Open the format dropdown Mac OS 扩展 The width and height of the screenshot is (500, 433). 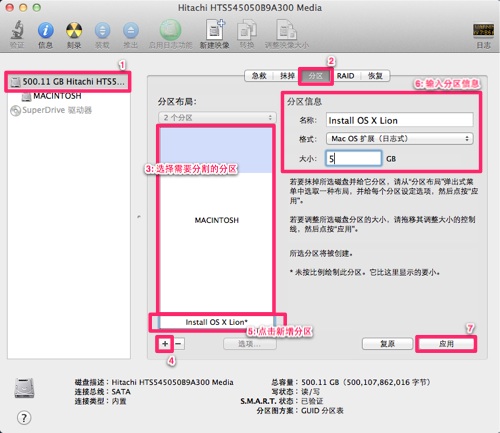pyautogui.click(x=399, y=138)
